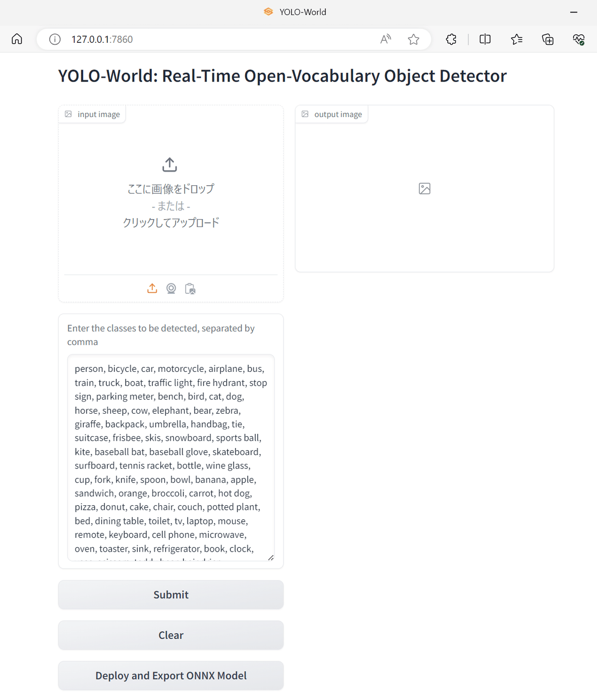
Task: Click the Browser essentials heart icon
Action: point(579,39)
